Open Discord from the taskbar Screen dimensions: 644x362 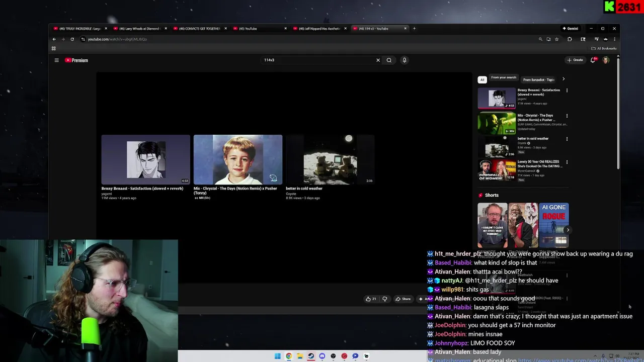322,356
